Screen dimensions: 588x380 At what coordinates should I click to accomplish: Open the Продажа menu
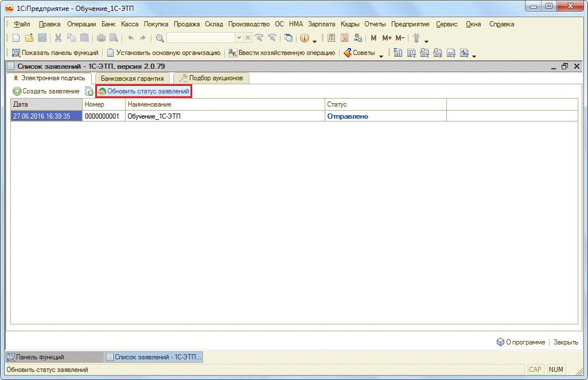click(x=186, y=24)
